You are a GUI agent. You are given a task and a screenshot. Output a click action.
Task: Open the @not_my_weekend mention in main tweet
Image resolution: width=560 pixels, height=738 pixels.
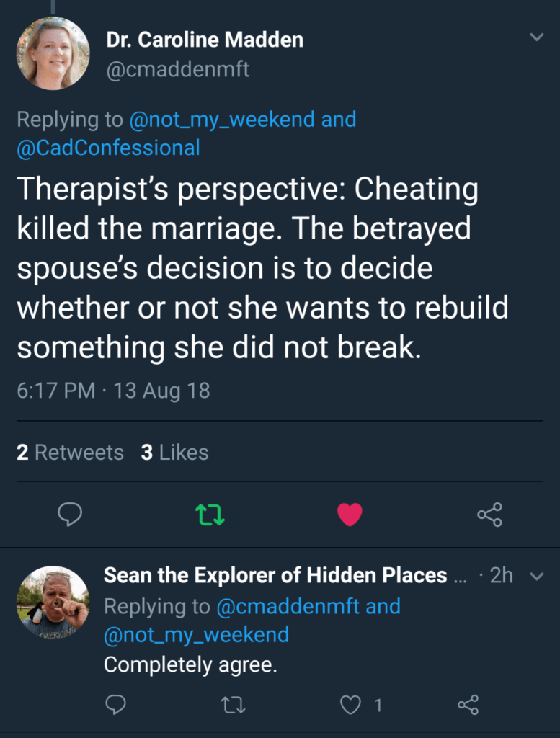(222, 119)
